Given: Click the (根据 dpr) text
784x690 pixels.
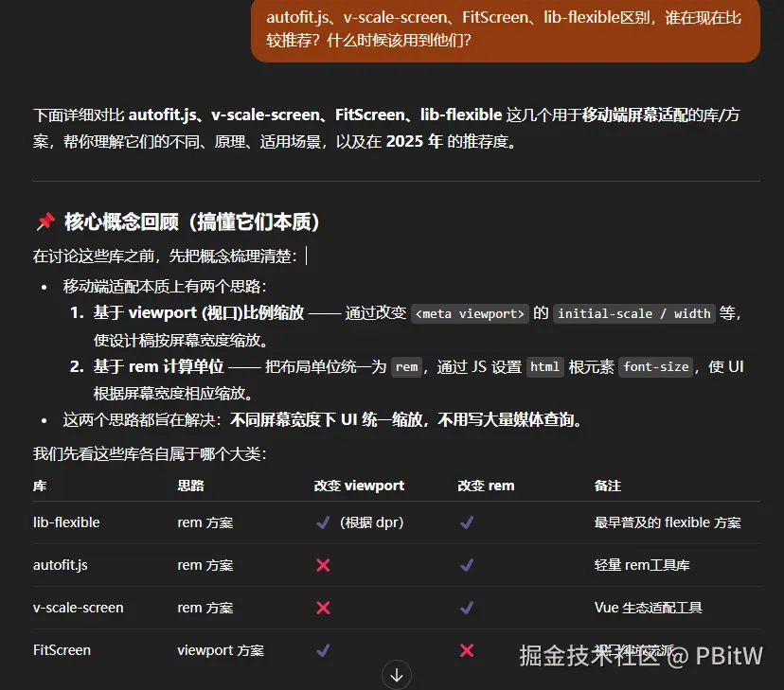Looking at the screenshot, I should (371, 522).
